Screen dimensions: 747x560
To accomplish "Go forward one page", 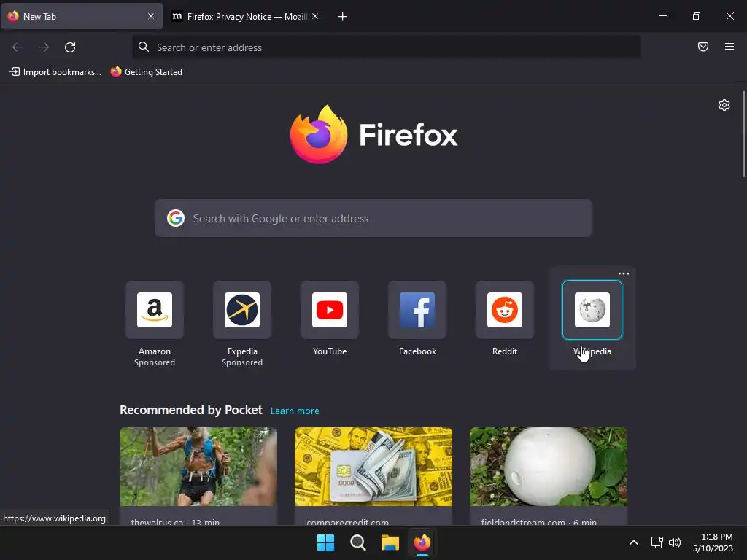I will 44,47.
